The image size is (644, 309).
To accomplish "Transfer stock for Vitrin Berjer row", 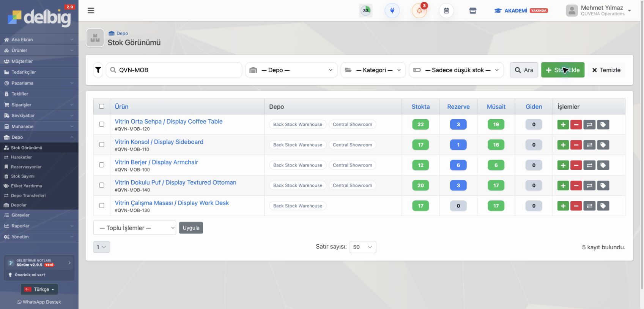I will 589,165.
